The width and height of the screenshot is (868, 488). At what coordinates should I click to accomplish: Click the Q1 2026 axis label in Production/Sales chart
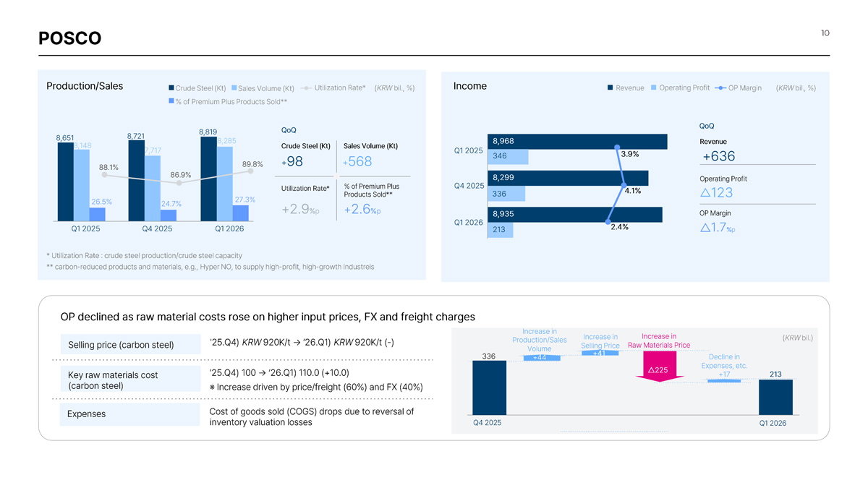click(229, 228)
